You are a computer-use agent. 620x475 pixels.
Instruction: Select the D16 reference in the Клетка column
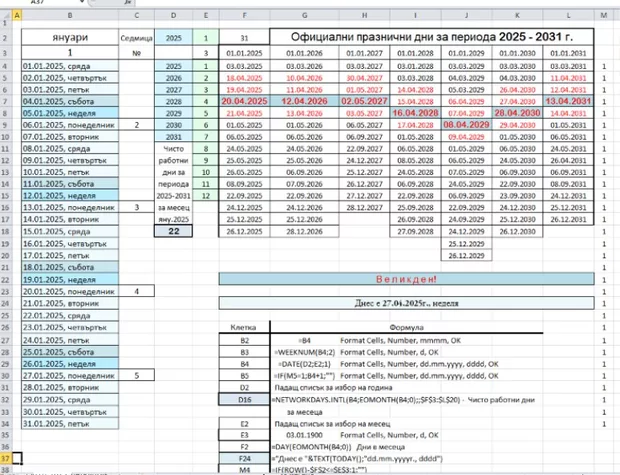point(244,398)
